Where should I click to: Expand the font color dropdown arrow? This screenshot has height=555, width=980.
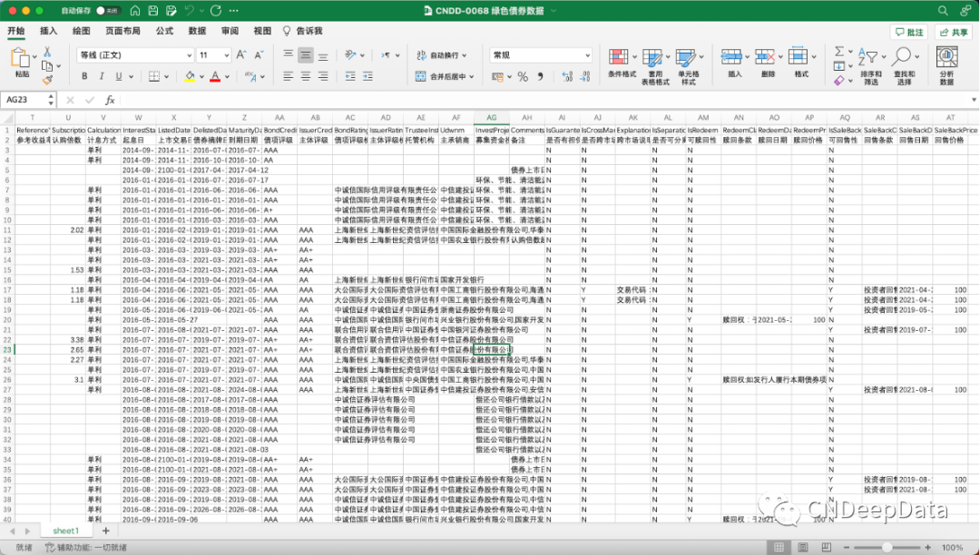click(227, 76)
